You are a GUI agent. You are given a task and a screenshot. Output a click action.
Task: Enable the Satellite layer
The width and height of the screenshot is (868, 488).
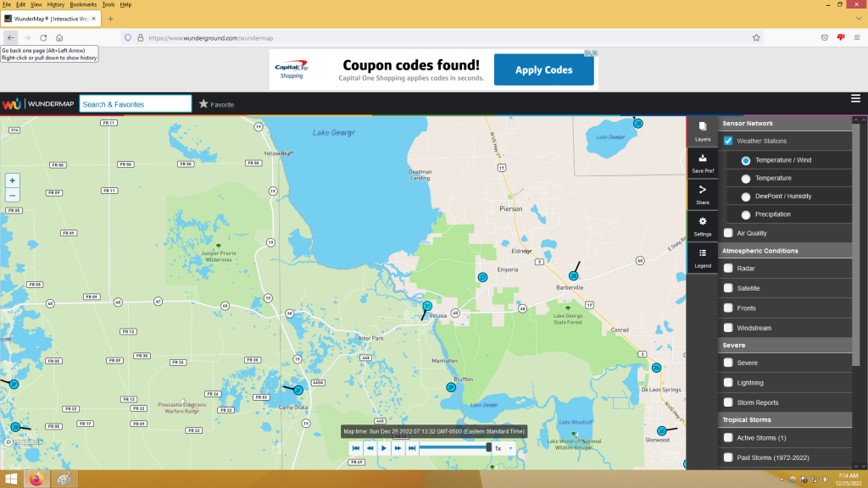[728, 288]
